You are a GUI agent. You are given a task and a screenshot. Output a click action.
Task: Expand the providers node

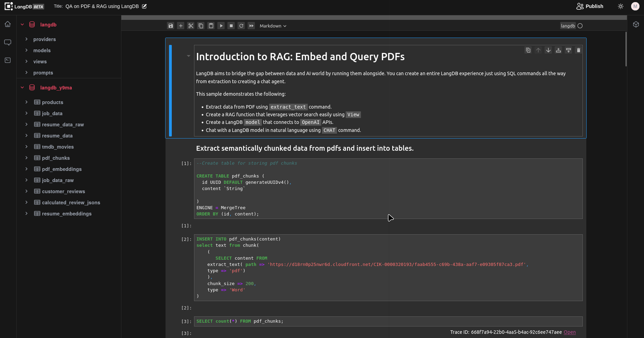point(26,39)
